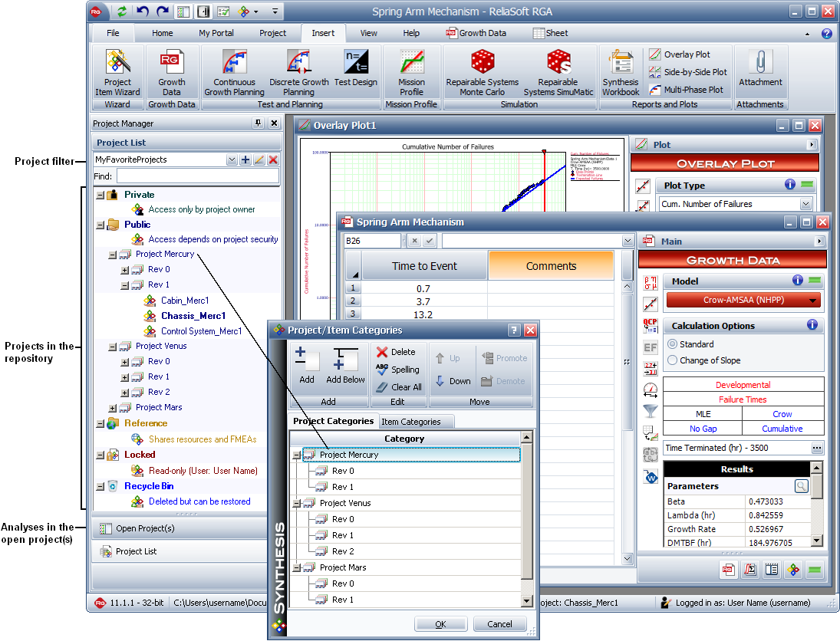Toggle the No Gap setting cell
The height and width of the screenshot is (641, 840).
(x=703, y=429)
